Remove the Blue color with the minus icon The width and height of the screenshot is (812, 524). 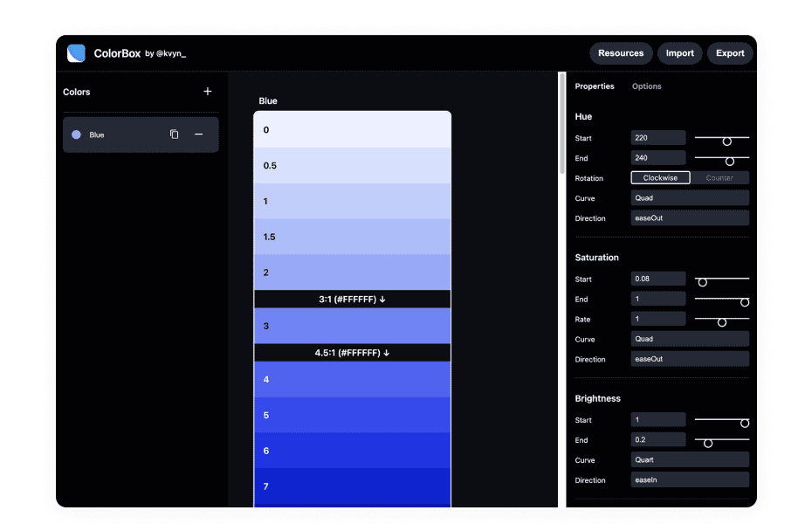pos(198,134)
